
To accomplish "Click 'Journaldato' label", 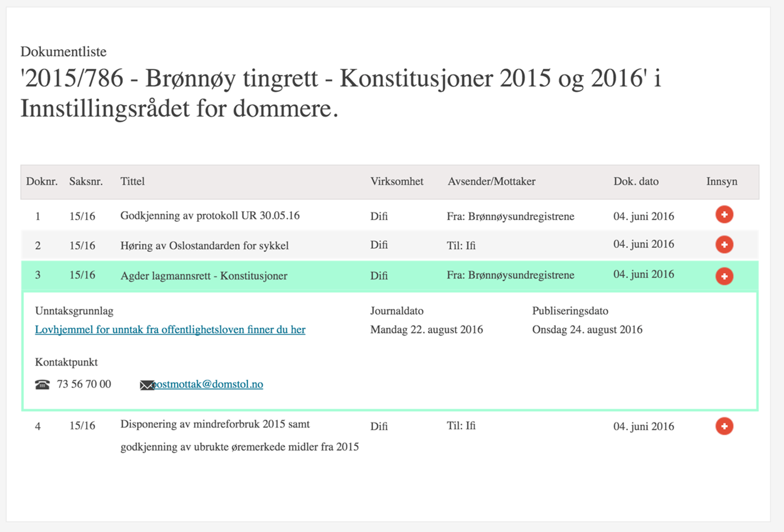I will (x=397, y=311).
